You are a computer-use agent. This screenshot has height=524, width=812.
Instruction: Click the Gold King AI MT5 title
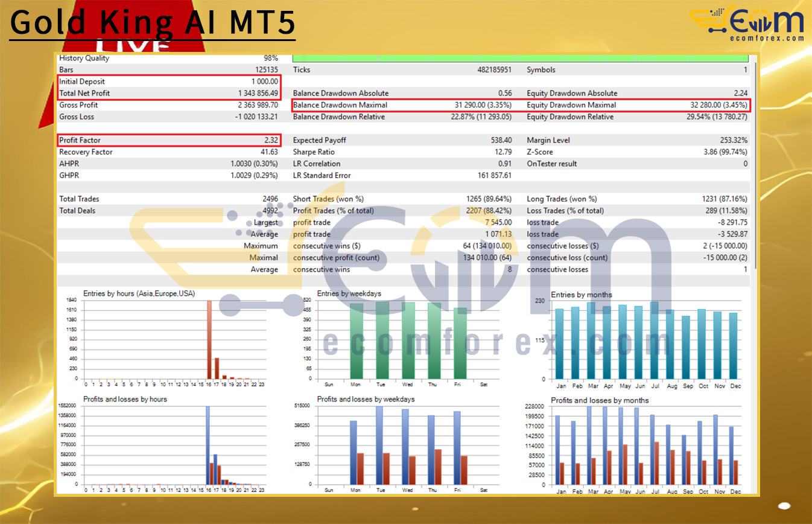[153, 23]
